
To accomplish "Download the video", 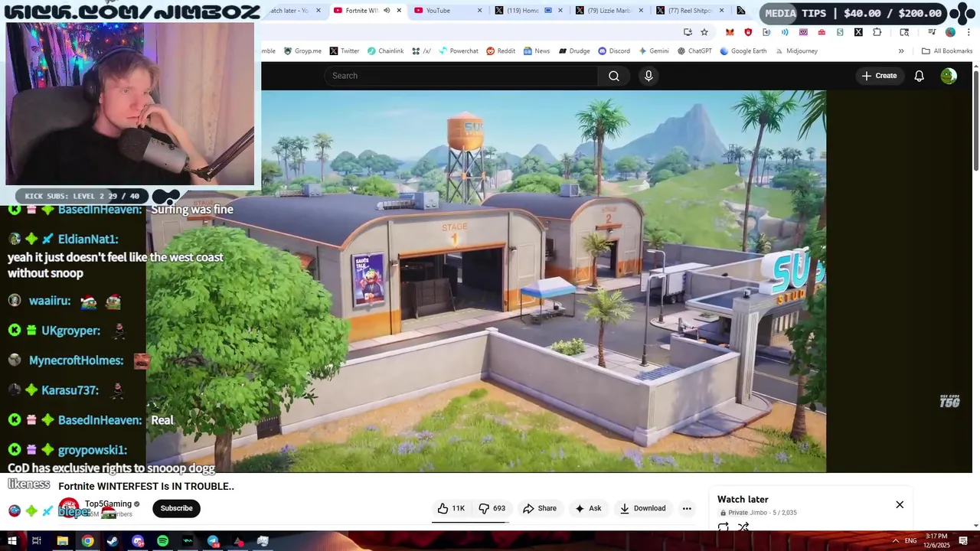I will click(x=642, y=508).
